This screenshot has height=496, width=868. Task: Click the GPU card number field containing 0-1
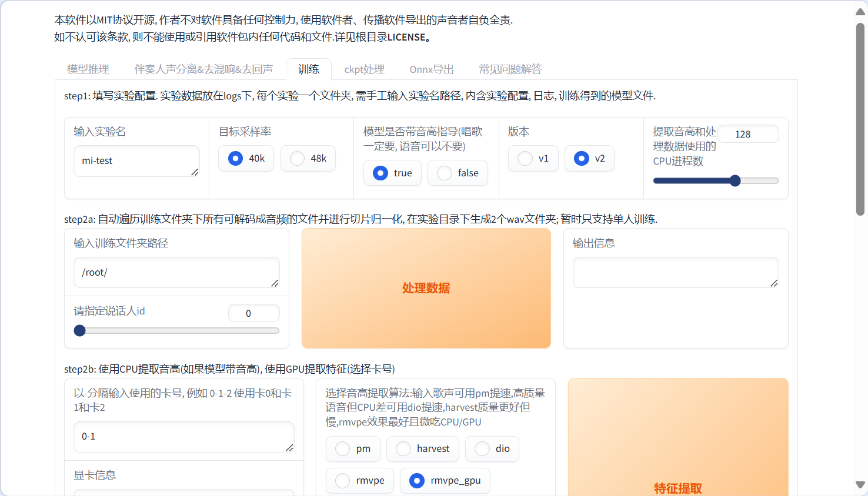coord(183,437)
